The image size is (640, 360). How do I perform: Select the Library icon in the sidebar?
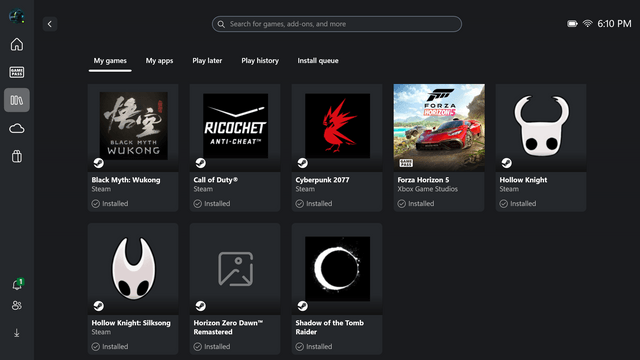[17, 100]
